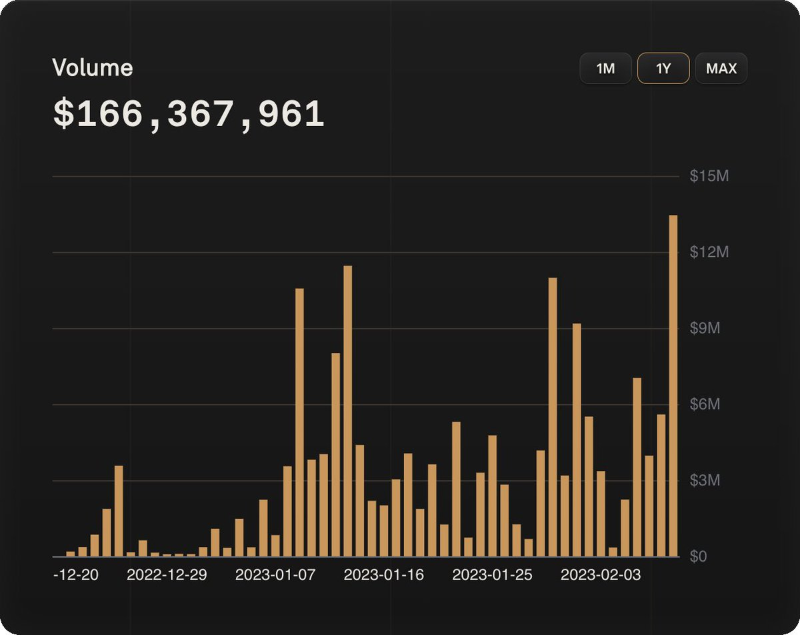Click the $166,367,961 total volume figure
The image size is (800, 635).
click(189, 114)
